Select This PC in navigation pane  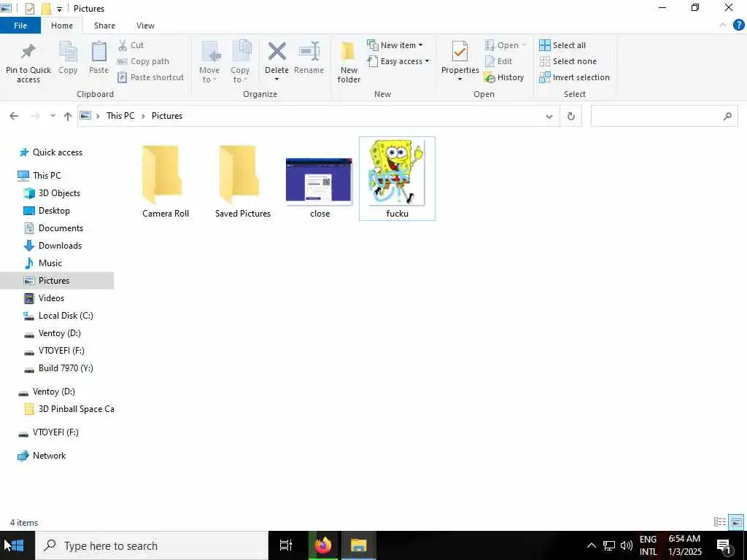coord(39,175)
